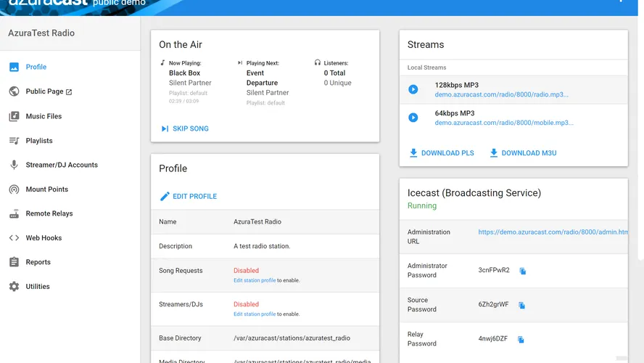Download the M3U playlist file
This screenshot has height=363, width=644.
(522, 153)
